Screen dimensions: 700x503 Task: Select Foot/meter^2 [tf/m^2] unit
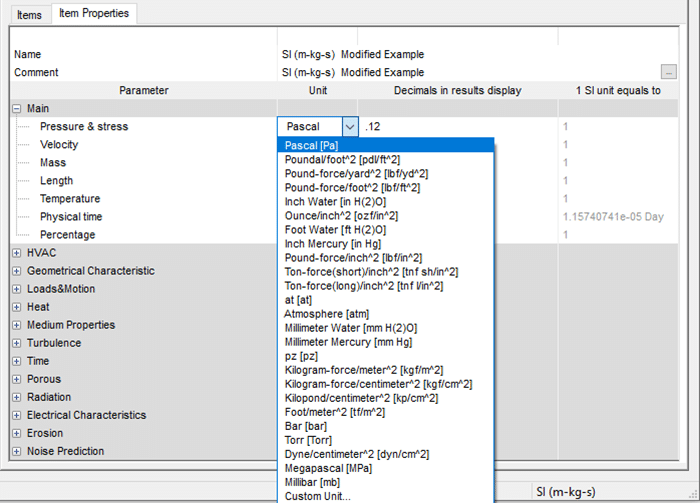[386, 412]
